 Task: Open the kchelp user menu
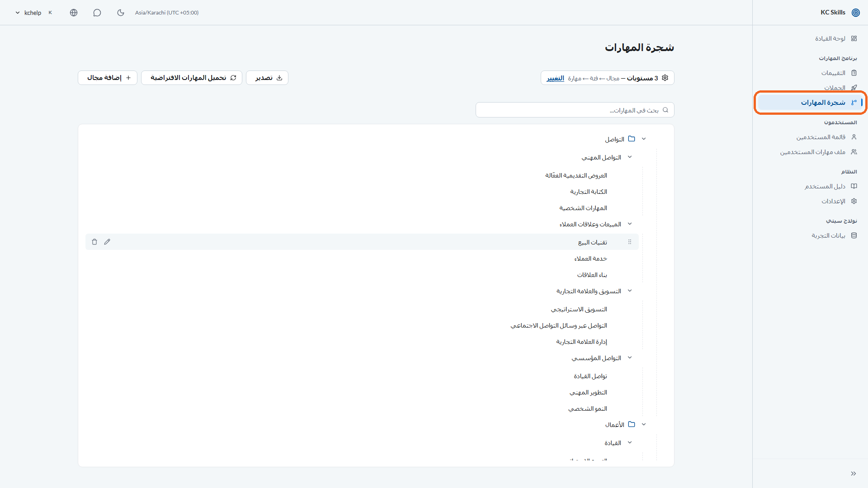click(34, 13)
